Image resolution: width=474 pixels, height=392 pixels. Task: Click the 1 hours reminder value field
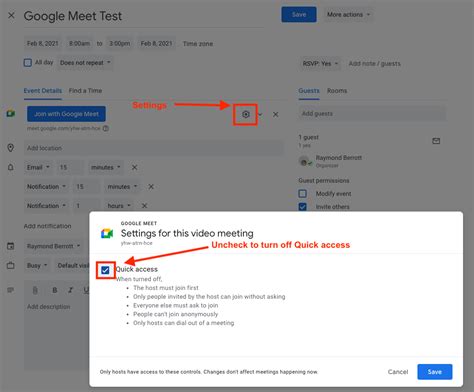[87, 206]
